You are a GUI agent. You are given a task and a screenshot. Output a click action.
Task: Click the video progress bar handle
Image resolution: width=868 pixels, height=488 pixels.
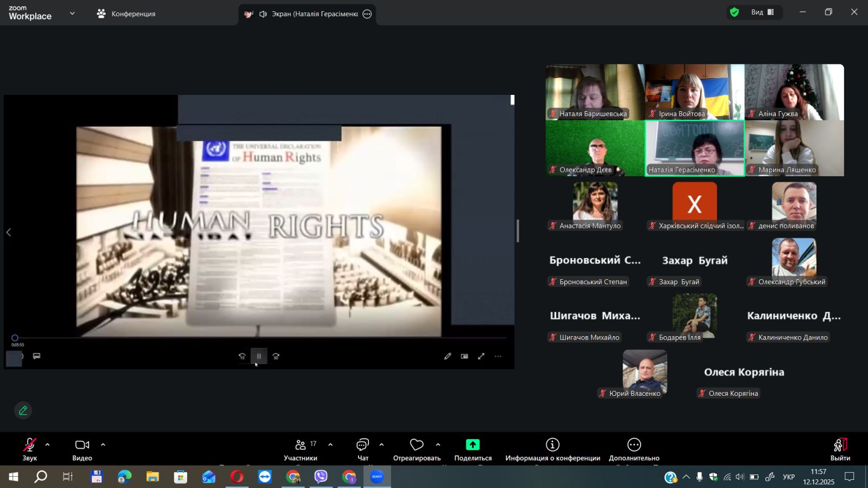[15, 338]
